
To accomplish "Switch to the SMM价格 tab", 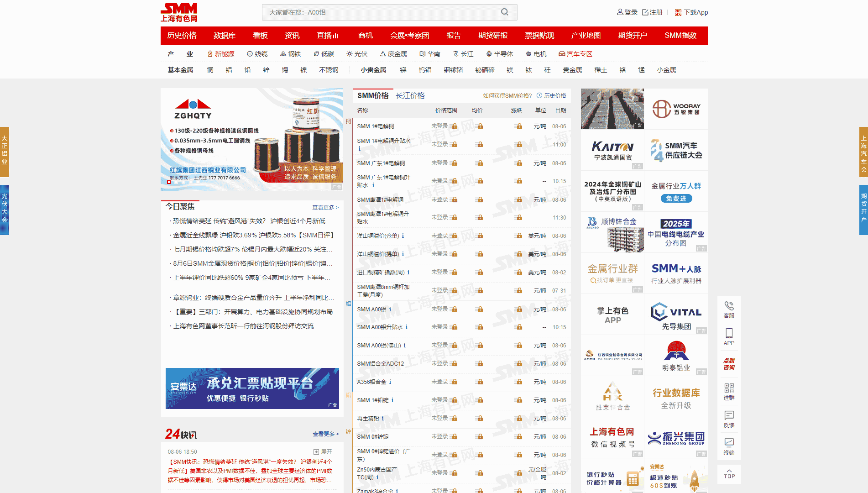I will click(x=373, y=95).
